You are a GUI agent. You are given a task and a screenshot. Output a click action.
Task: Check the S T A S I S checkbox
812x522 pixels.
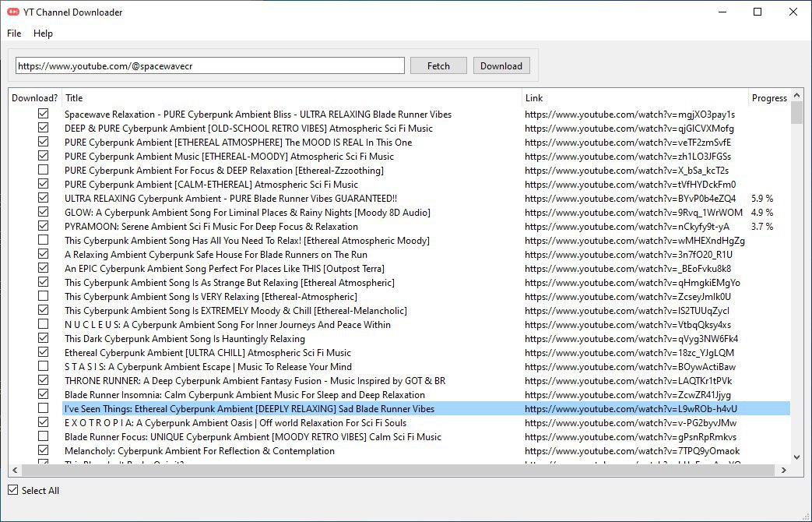click(43, 366)
